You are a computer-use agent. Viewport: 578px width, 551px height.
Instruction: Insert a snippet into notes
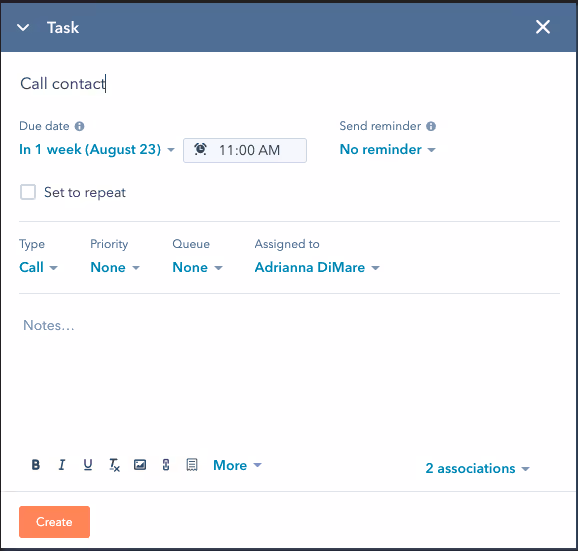192,465
